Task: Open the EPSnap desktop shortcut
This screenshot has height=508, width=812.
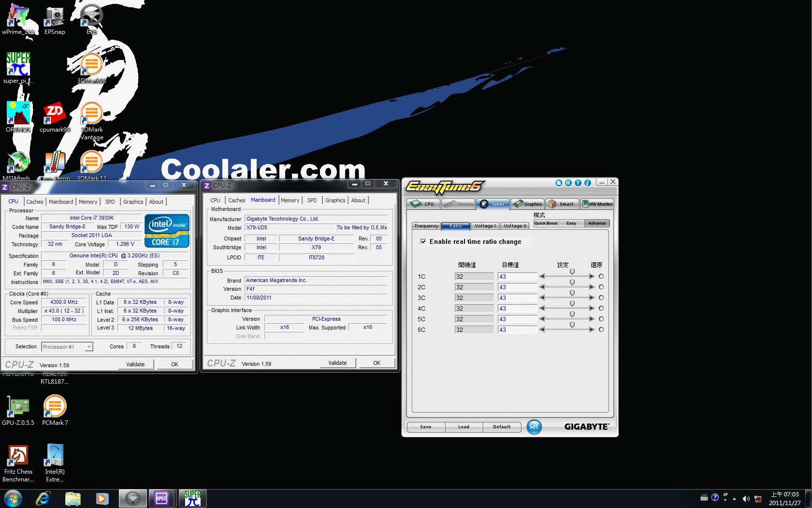Action: pyautogui.click(x=55, y=19)
